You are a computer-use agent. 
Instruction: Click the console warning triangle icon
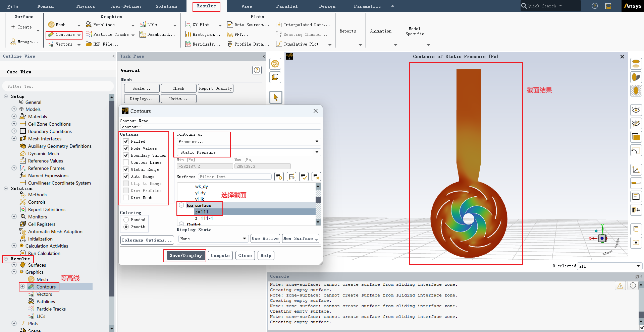[620, 285]
